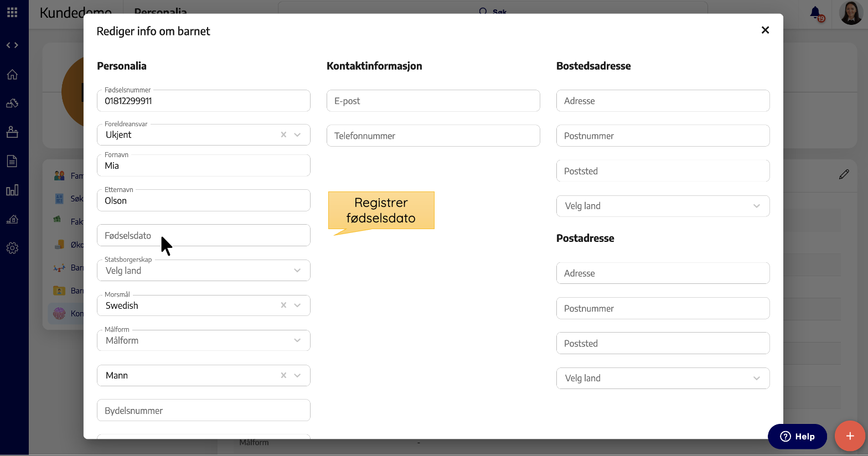Screen dimensions: 868x456
Task: Close the Rediger info om barnet dialog
Action: [765, 30]
